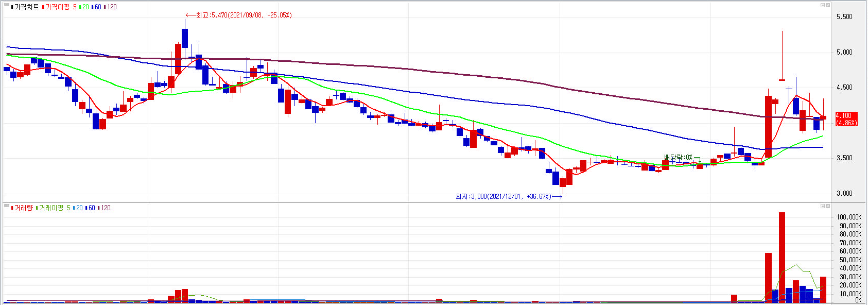This screenshot has height=305, width=868.
Task: Select the 가격이평 5 legend label
Action: pos(61,7)
